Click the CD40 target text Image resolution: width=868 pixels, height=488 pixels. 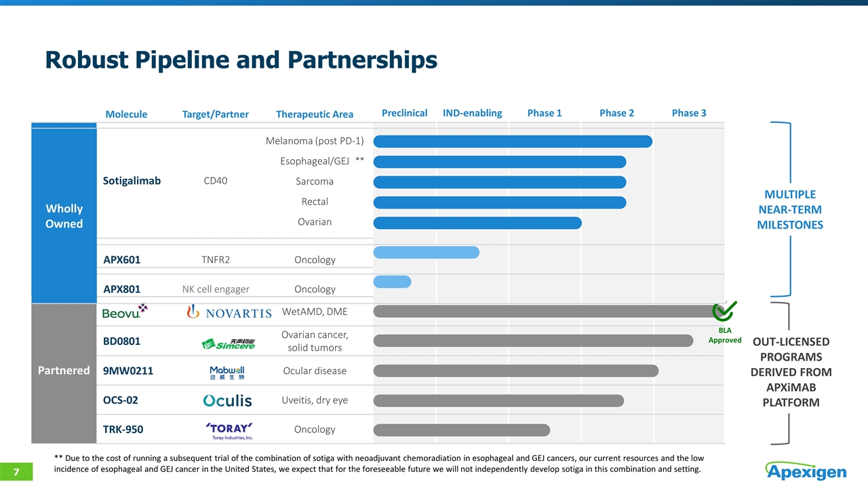(215, 181)
